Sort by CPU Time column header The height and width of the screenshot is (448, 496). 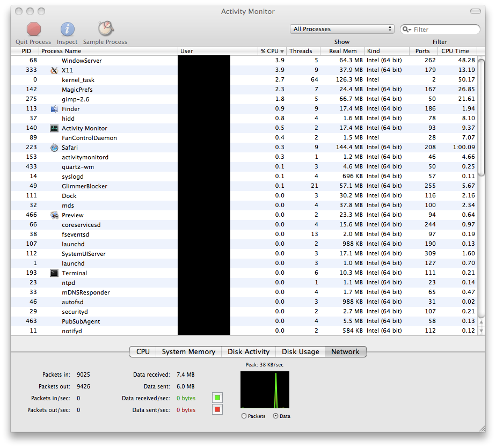click(457, 51)
